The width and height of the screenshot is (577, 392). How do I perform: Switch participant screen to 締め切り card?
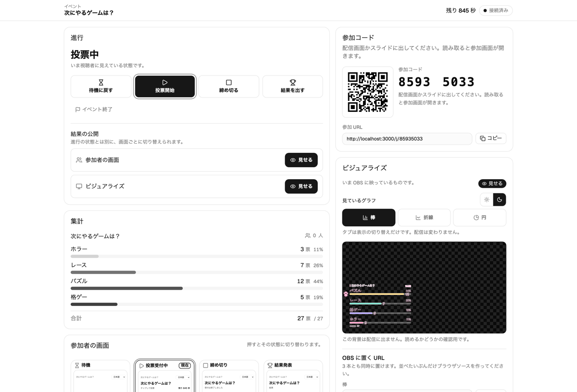[x=229, y=376]
